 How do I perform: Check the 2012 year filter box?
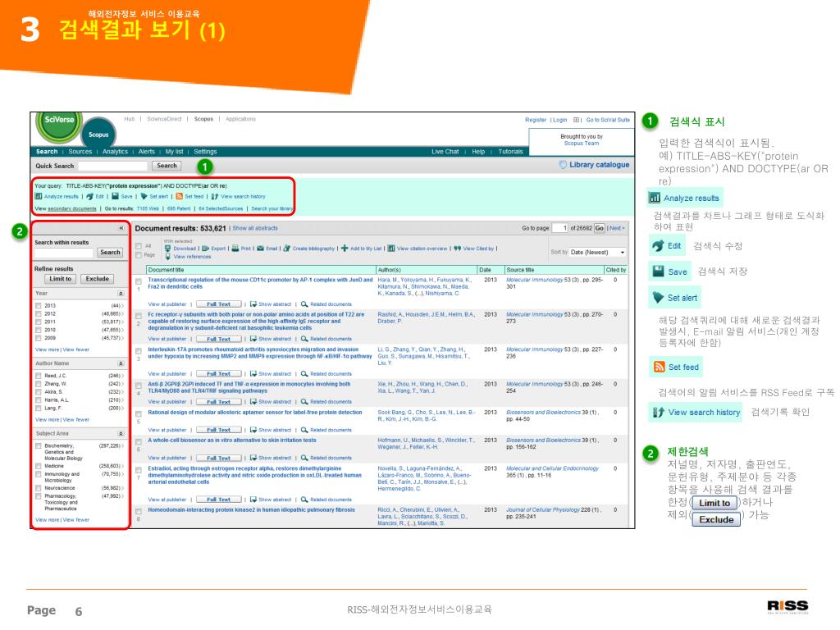pos(39,313)
